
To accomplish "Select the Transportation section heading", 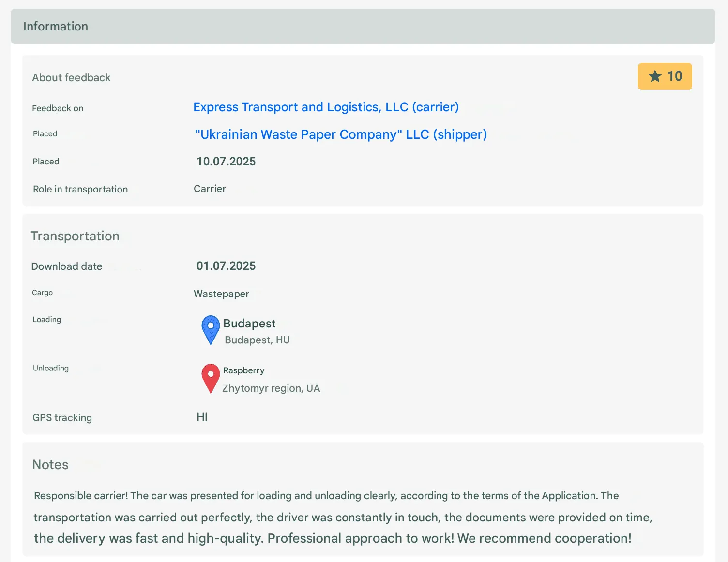I will [75, 236].
